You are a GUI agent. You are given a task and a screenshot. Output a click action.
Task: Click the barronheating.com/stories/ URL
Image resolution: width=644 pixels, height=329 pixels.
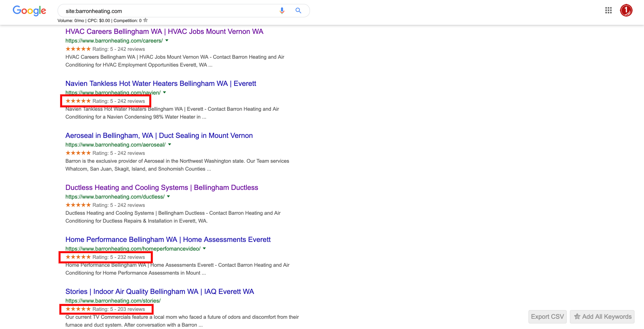coord(113,301)
